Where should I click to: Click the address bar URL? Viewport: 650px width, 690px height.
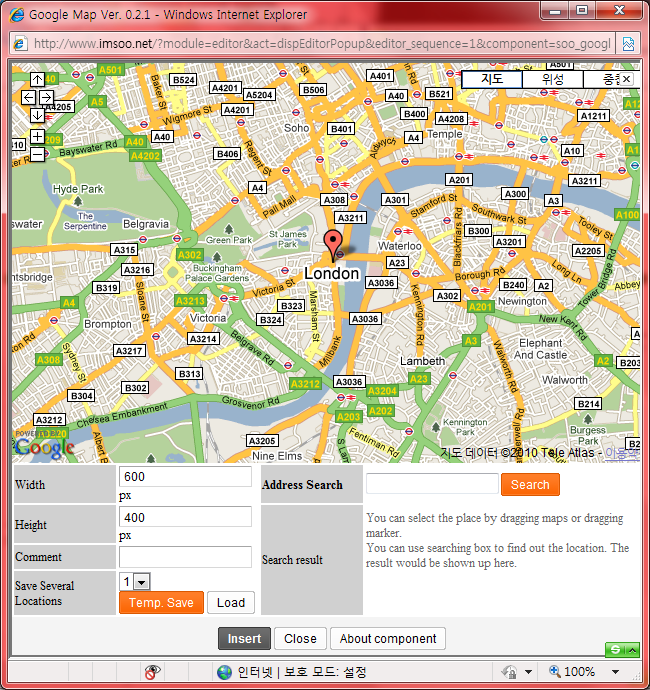322,44
